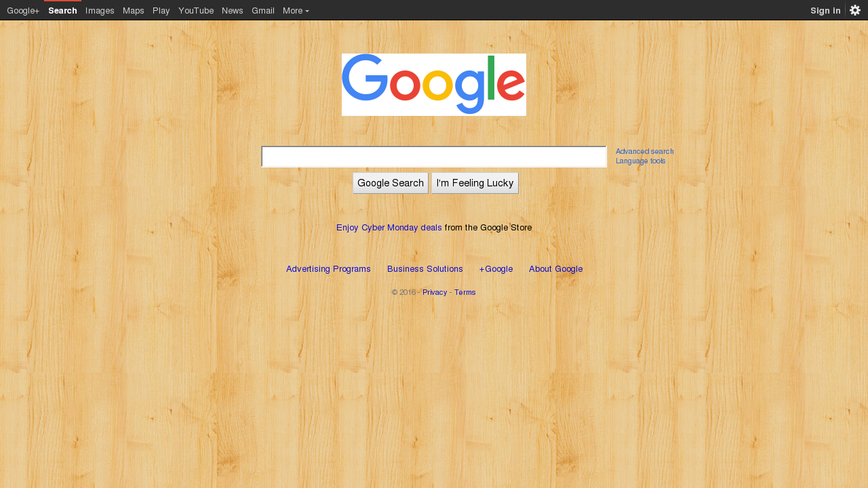The width and height of the screenshot is (868, 488).
Task: Click the I'm Feeling Lucky button
Action: [x=475, y=183]
